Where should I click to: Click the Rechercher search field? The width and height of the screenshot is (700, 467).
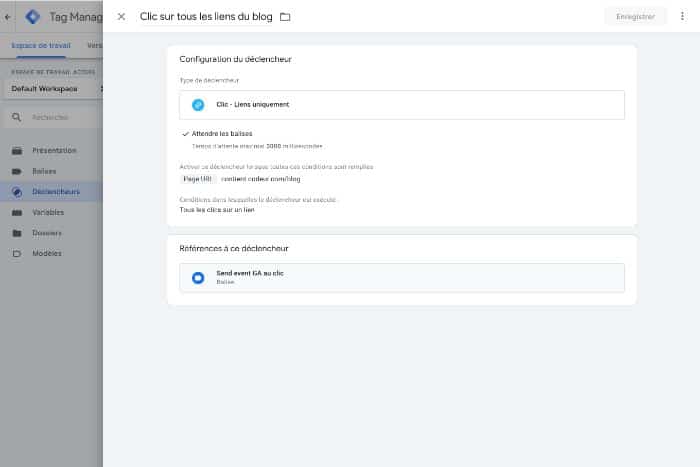[55, 118]
